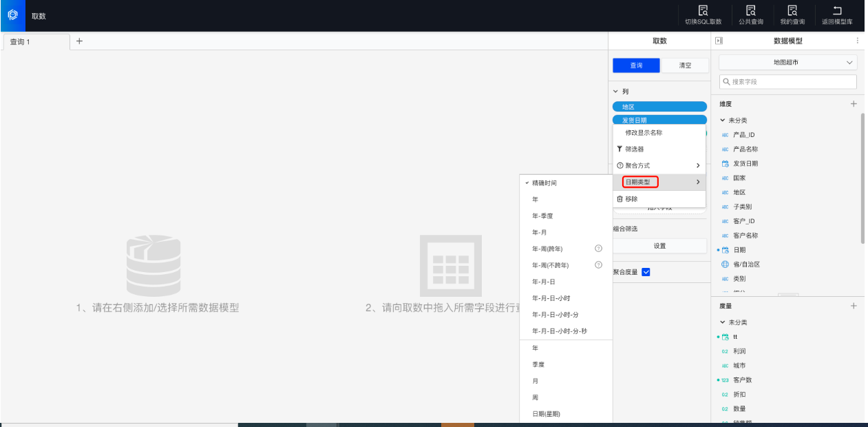This screenshot has width=868, height=427.
Task: Click the help icon beside 年-周(不跨年)
Action: [x=598, y=265]
